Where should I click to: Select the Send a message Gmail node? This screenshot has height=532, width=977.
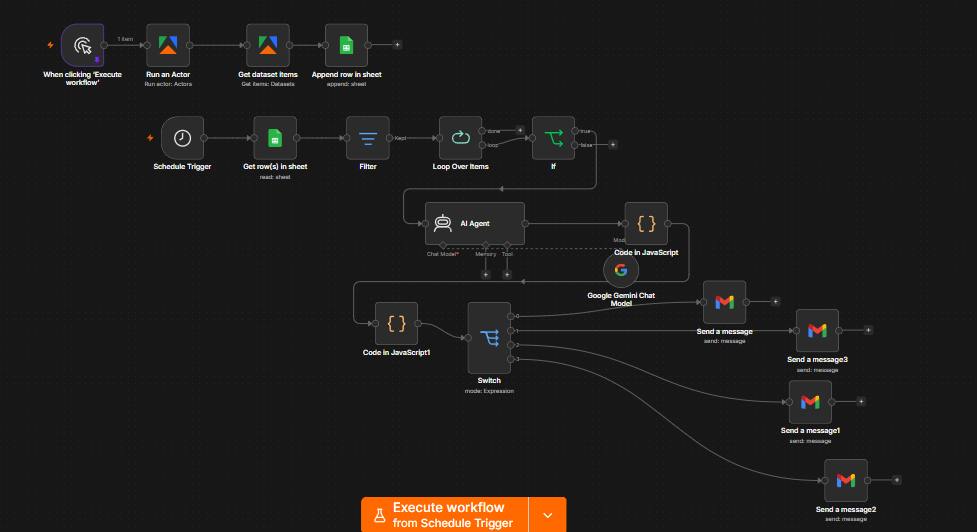coord(724,302)
